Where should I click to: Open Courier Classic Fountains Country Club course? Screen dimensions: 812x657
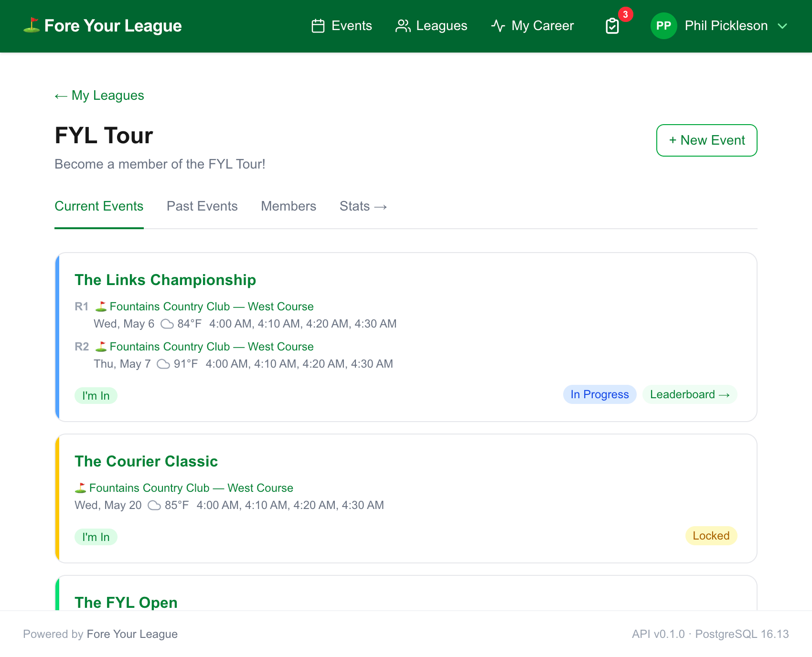[x=191, y=488]
